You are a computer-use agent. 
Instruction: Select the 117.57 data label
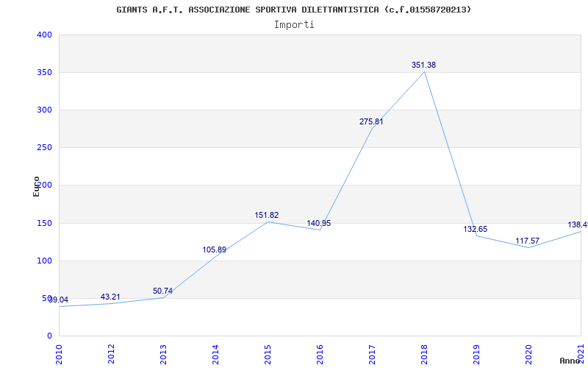527,241
